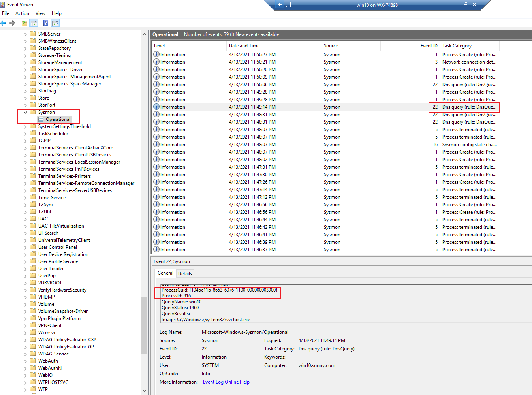This screenshot has width=532, height=395.
Task: Open Help using the question mark toolbar icon
Action: point(45,23)
